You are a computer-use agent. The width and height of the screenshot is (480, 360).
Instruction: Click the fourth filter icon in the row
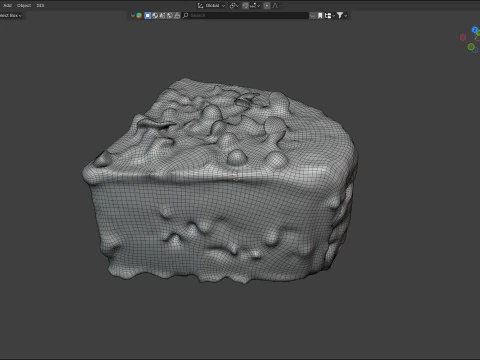click(x=170, y=15)
